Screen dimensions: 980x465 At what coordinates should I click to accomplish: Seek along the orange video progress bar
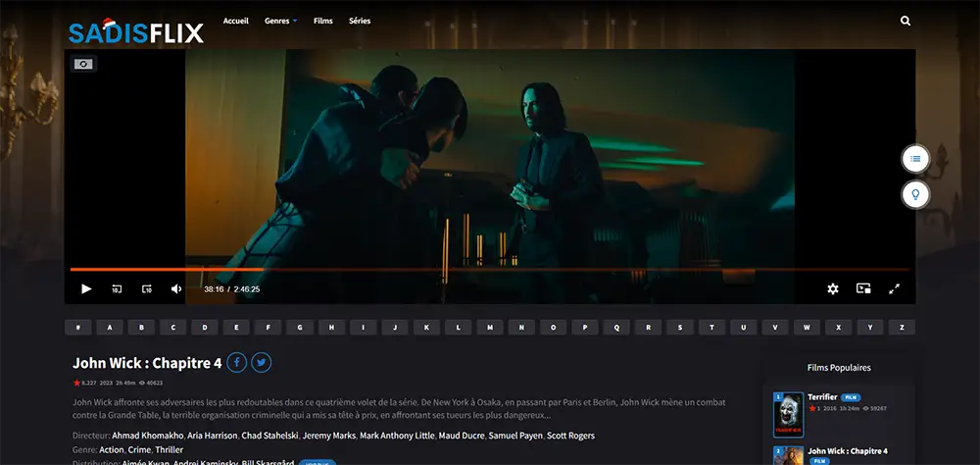pyautogui.click(x=490, y=270)
